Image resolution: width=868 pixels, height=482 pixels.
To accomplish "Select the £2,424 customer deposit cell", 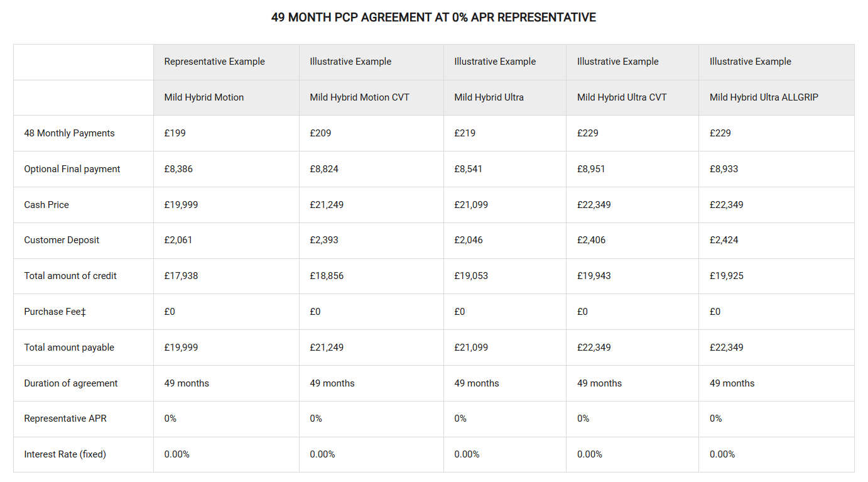I will (x=724, y=240).
